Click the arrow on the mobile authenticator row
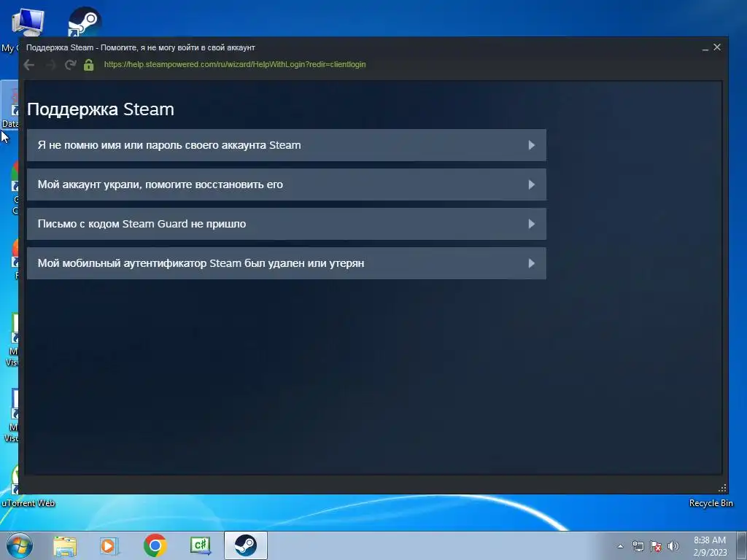 532,263
